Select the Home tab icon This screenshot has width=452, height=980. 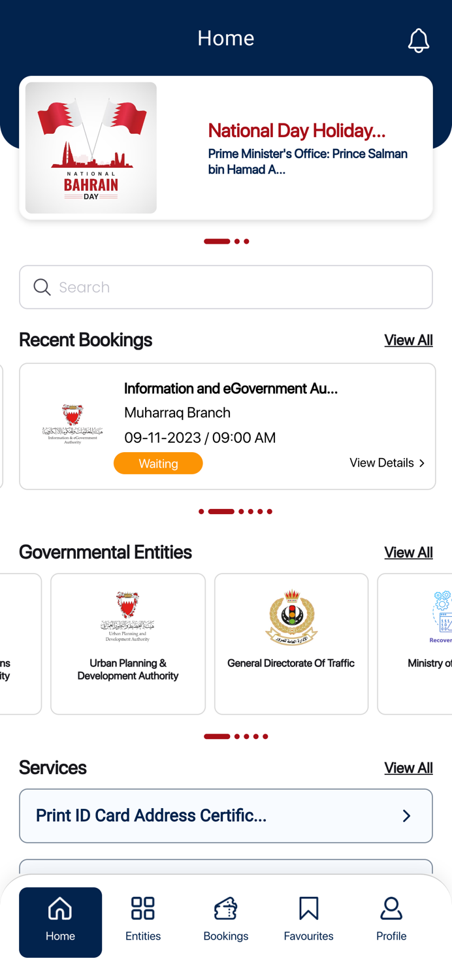coord(60,908)
